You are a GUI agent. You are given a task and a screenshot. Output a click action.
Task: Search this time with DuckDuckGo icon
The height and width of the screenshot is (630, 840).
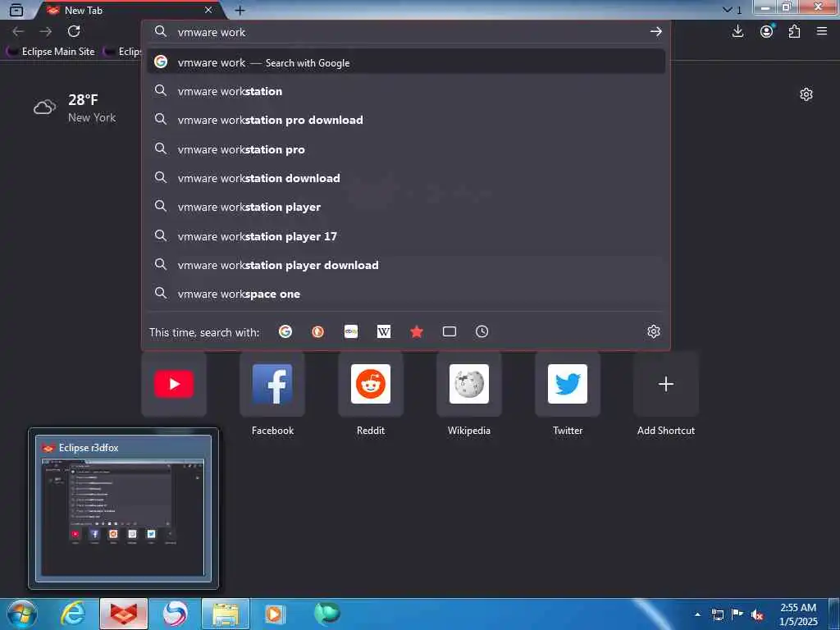point(317,331)
